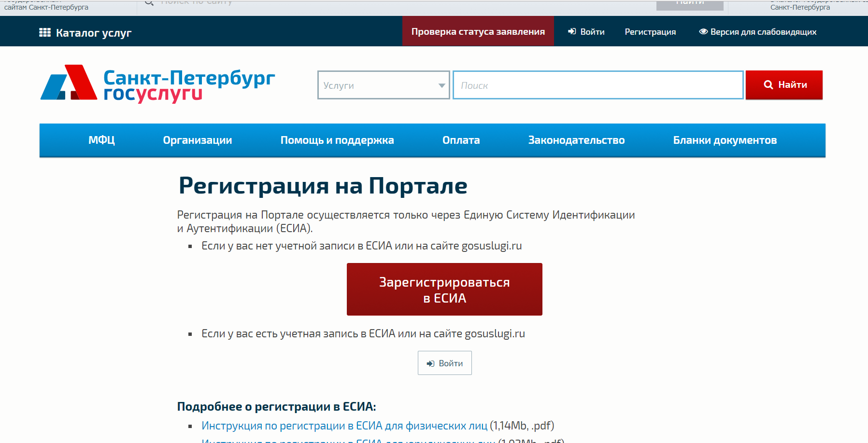Click Войти in the top navigation bar
Image resolution: width=868 pixels, height=443 pixels.
(x=586, y=32)
